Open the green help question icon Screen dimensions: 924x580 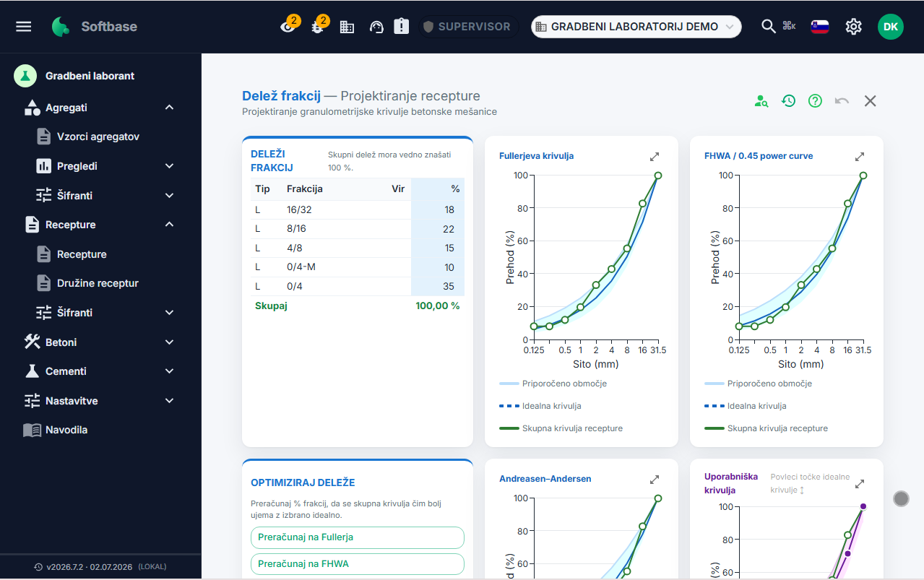815,101
